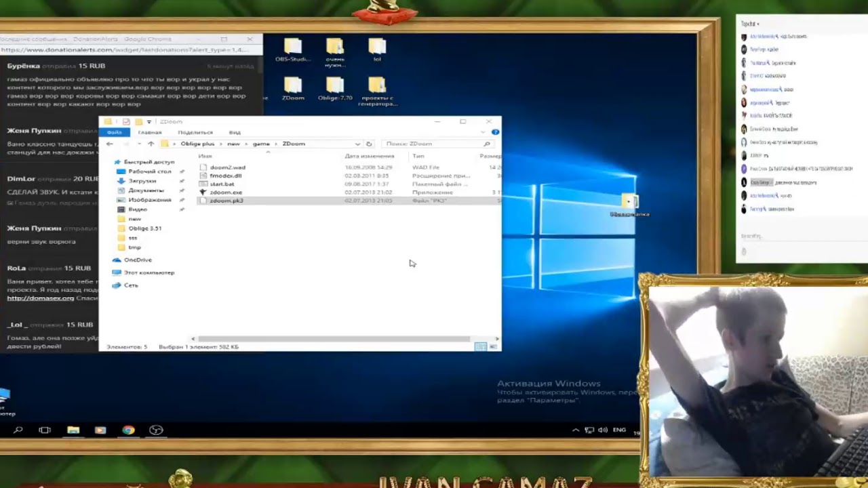Image resolution: width=868 pixels, height=488 pixels.
Task: Click the horizontal scrollbar in Explorer
Action: pyautogui.click(x=334, y=338)
